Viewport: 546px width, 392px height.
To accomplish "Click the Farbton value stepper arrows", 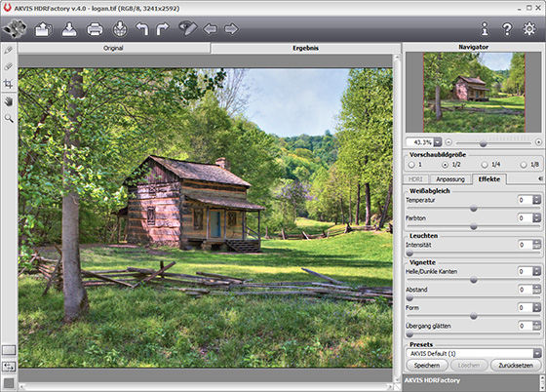I will 536,217.
